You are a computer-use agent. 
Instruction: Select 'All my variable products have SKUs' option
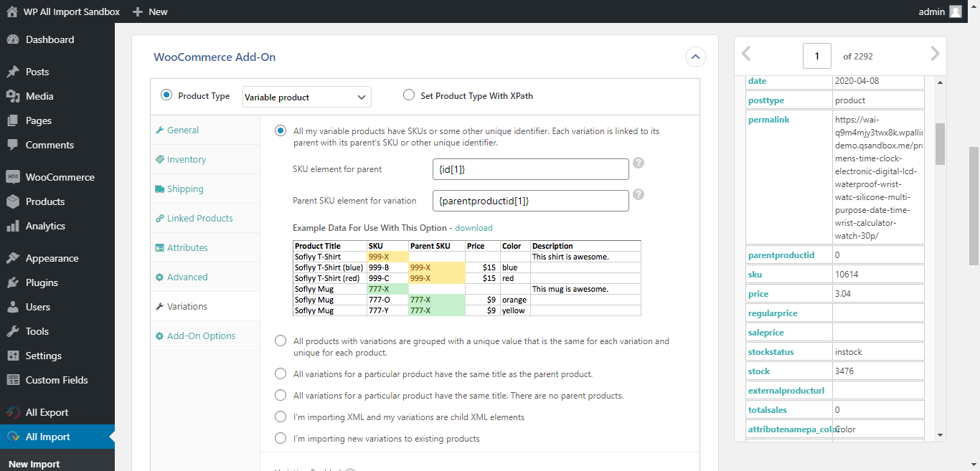click(x=281, y=131)
